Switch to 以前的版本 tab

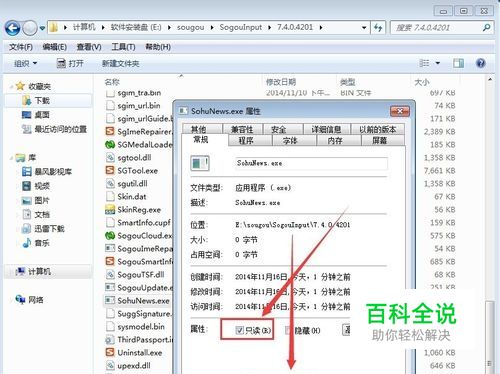[378, 129]
